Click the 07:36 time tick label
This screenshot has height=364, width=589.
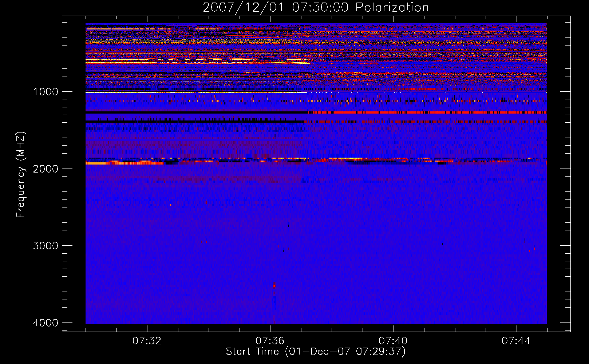pos(270,341)
